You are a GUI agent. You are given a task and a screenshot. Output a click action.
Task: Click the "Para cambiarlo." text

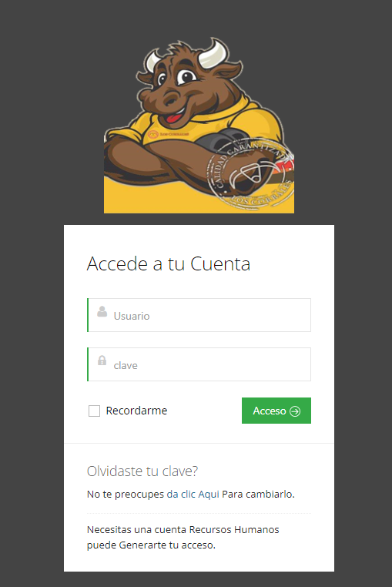pyautogui.click(x=258, y=494)
